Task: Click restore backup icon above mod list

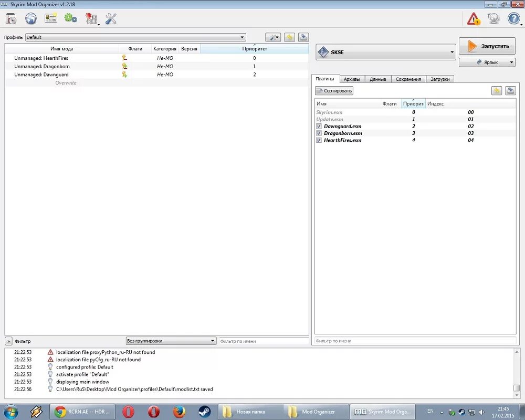Action: [290, 37]
